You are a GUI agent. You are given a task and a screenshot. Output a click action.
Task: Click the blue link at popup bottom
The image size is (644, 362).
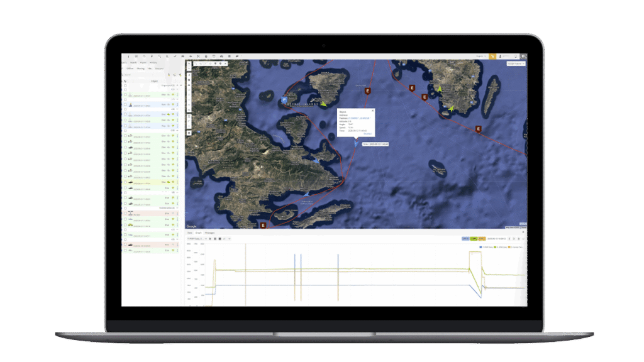pyautogui.click(x=369, y=133)
